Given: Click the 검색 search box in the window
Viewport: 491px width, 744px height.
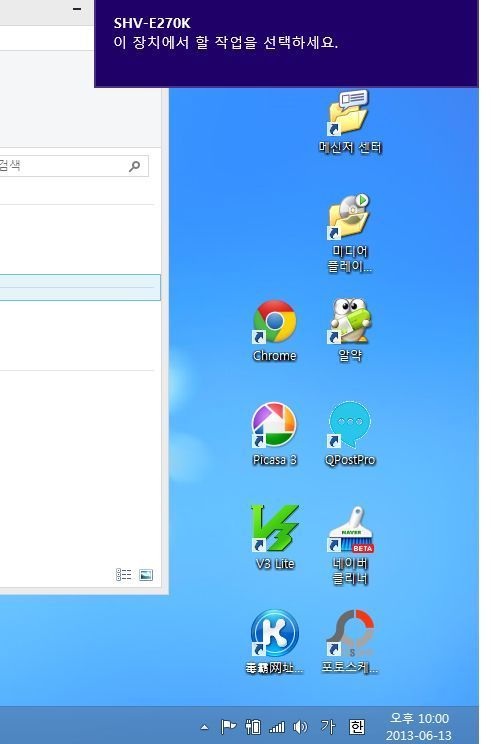Looking at the screenshot, I should (74, 166).
